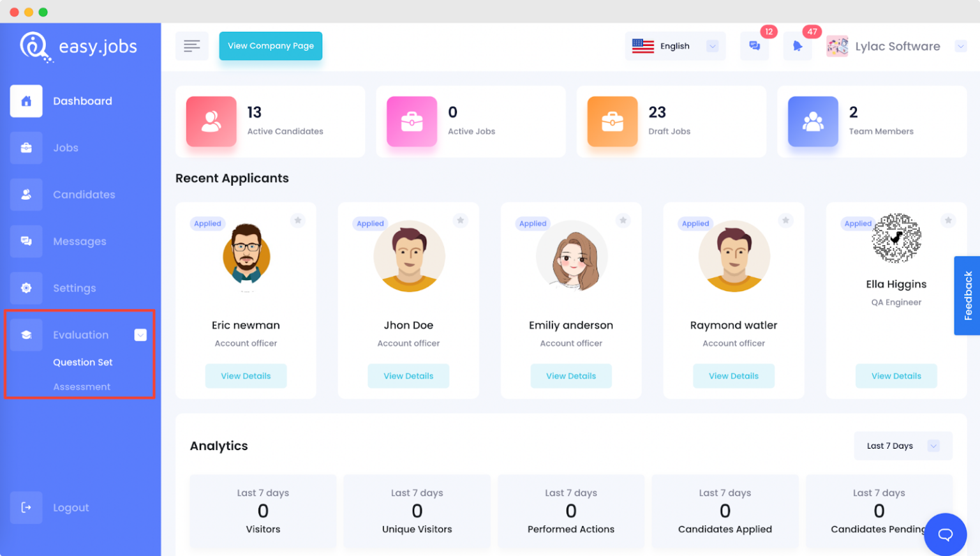
Task: View Details for Emiliy anderson
Action: tap(571, 376)
